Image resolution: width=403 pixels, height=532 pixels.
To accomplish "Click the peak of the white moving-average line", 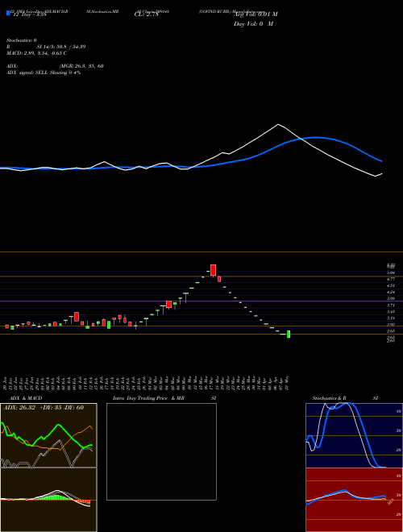I will [278, 124].
